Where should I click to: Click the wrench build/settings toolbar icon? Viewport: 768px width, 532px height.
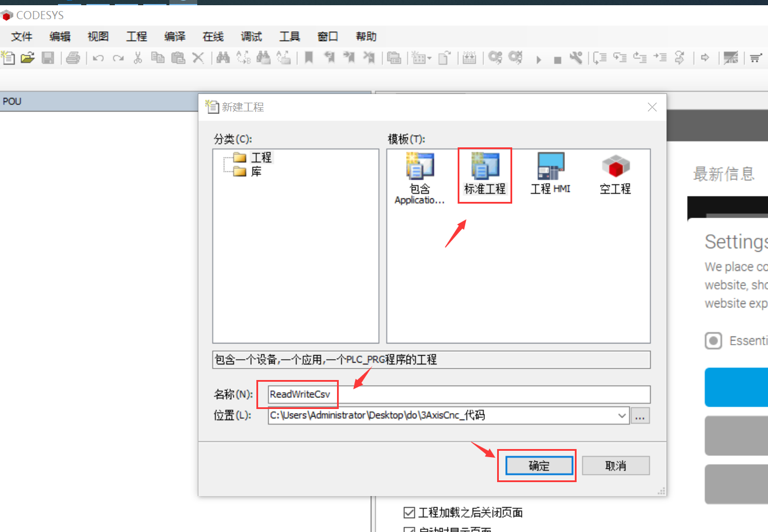click(x=577, y=58)
